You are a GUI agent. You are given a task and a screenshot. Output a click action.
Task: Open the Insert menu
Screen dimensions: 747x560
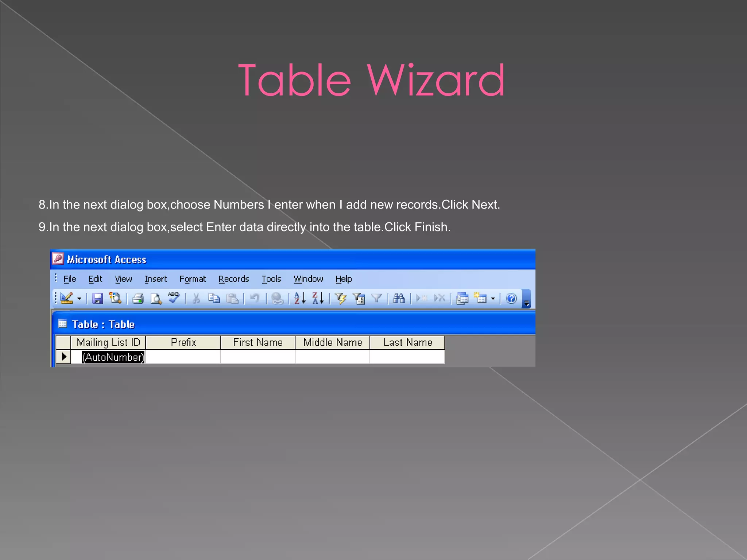(x=156, y=279)
